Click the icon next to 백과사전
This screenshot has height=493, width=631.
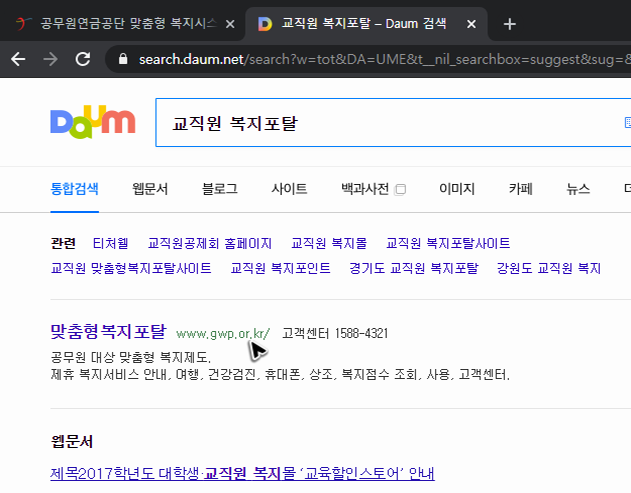tap(400, 189)
